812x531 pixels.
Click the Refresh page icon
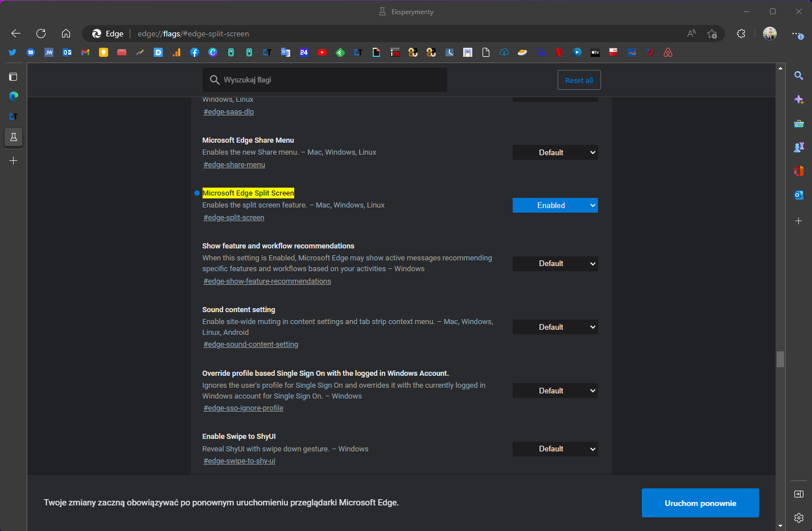point(41,34)
